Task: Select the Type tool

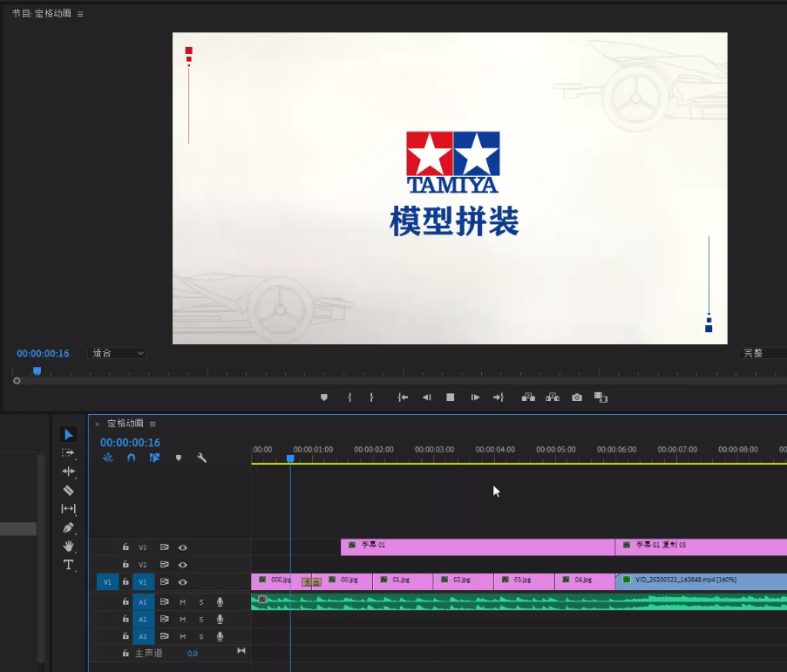Action: click(69, 565)
